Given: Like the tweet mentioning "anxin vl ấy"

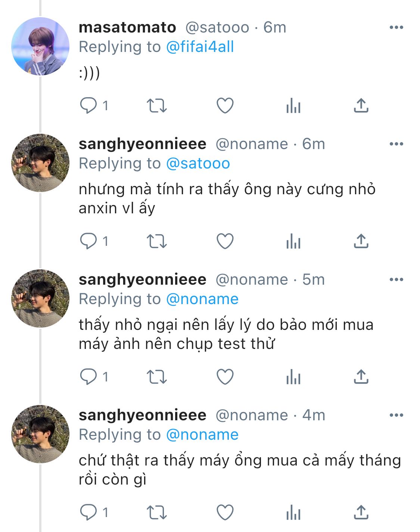Looking at the screenshot, I should tap(225, 241).
